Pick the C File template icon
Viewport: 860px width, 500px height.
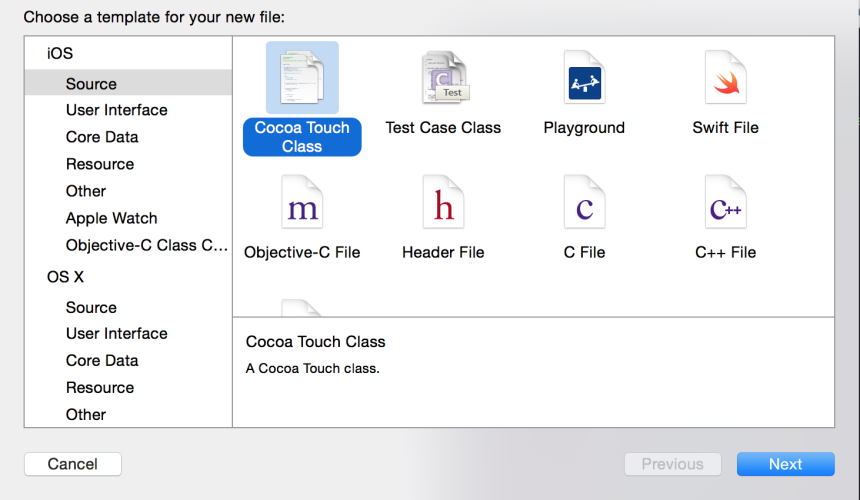[585, 202]
